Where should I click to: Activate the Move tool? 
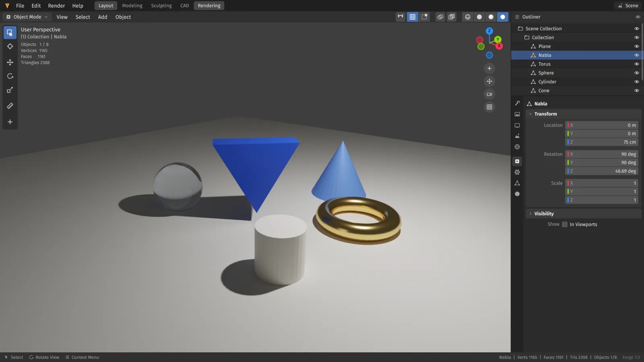pyautogui.click(x=10, y=62)
